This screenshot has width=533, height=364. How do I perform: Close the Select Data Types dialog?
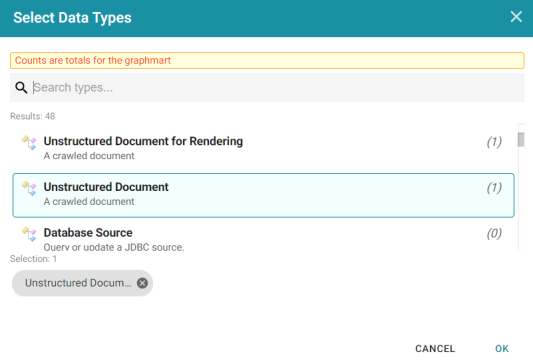click(x=516, y=16)
